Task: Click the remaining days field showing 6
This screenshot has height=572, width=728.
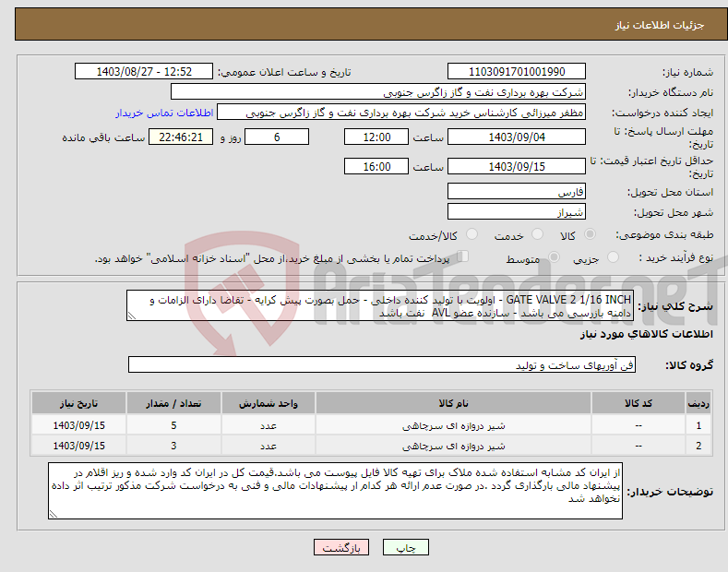Action: [277, 137]
